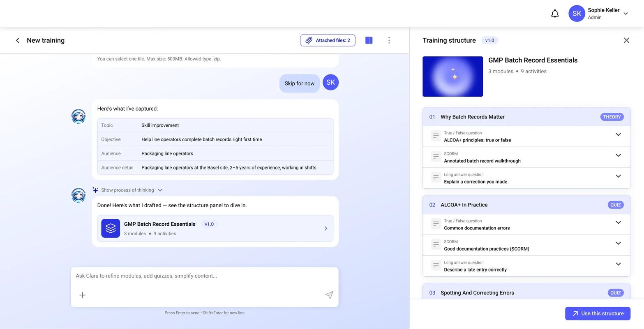Open Attached files: 2
The height and width of the screenshot is (329, 644).
click(x=328, y=40)
